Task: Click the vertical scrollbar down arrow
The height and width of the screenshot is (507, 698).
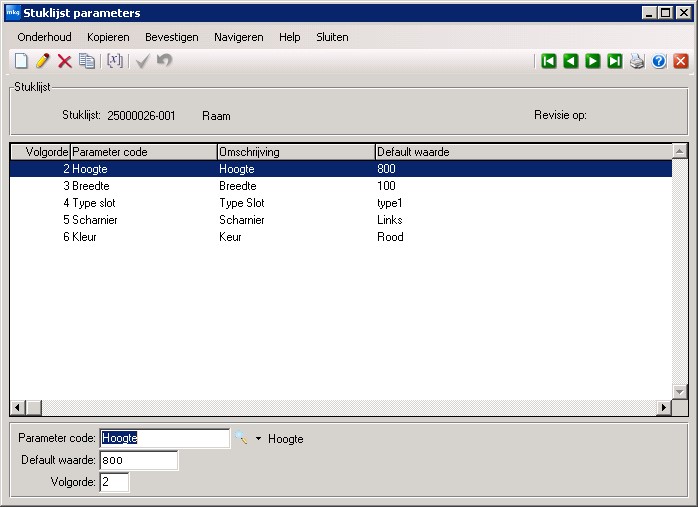Action: 679,392
